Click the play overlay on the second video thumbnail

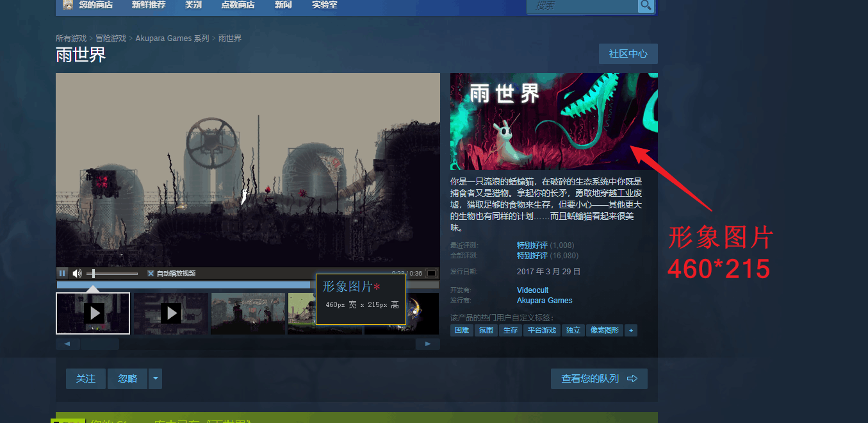(x=170, y=313)
